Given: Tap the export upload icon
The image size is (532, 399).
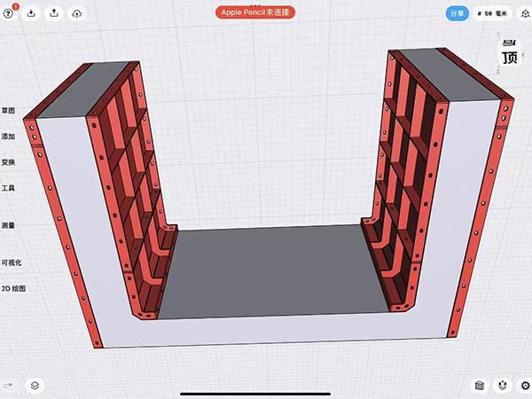Looking at the screenshot, I should point(54,13).
